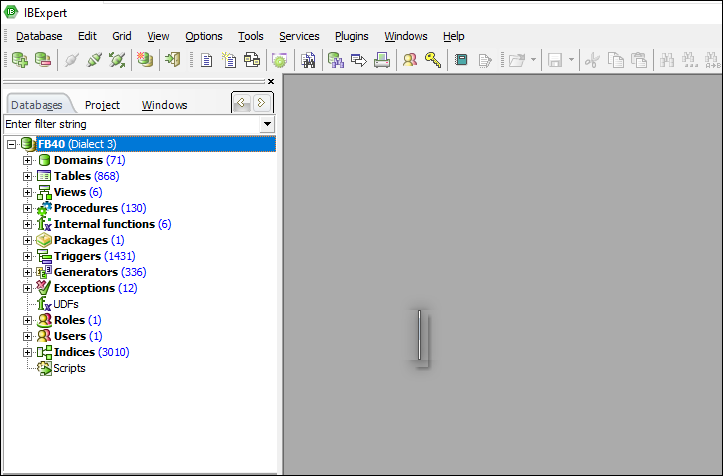Image resolution: width=723 pixels, height=476 pixels.
Task: Select the Scripts tree item
Action: point(69,368)
